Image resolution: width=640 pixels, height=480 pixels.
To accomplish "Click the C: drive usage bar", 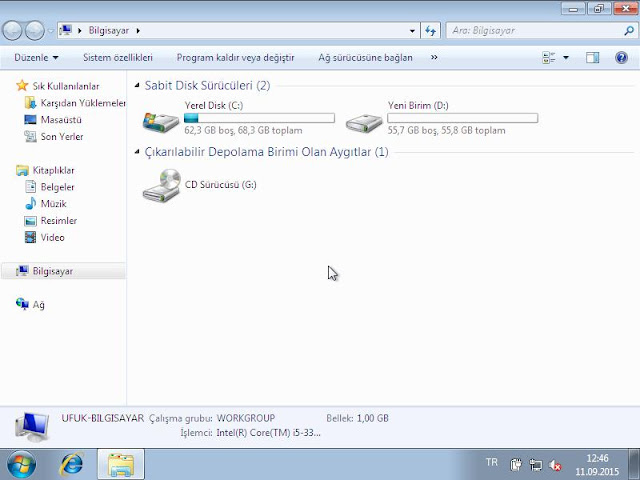I will tap(259, 118).
